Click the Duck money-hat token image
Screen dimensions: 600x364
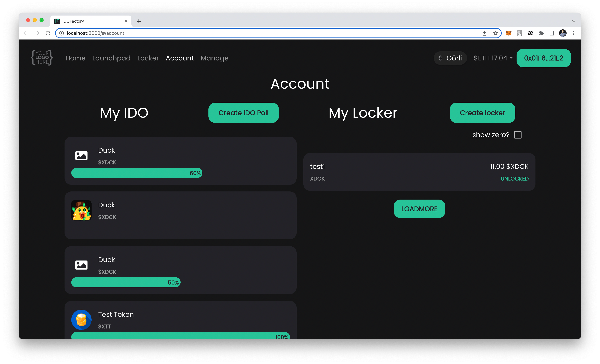pos(81,211)
